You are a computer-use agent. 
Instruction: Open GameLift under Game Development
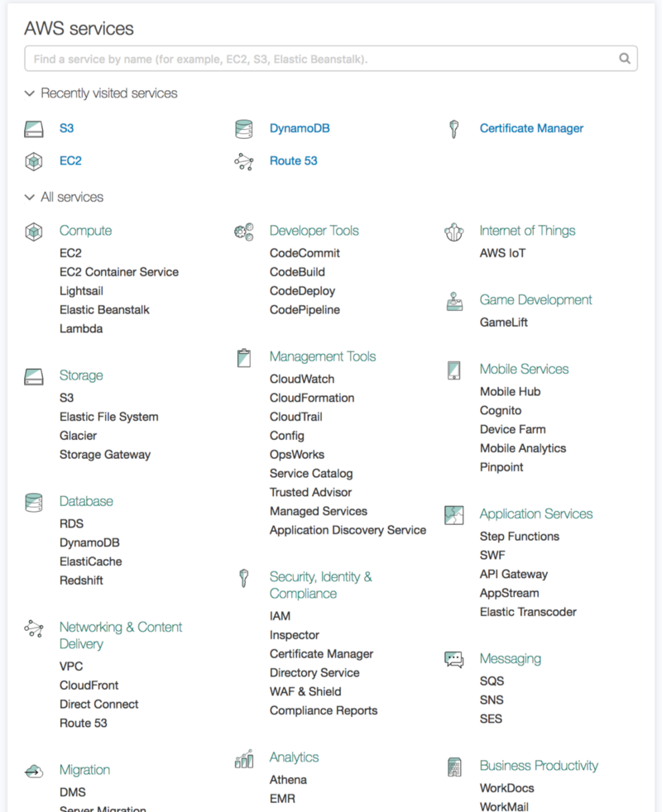[x=503, y=322]
